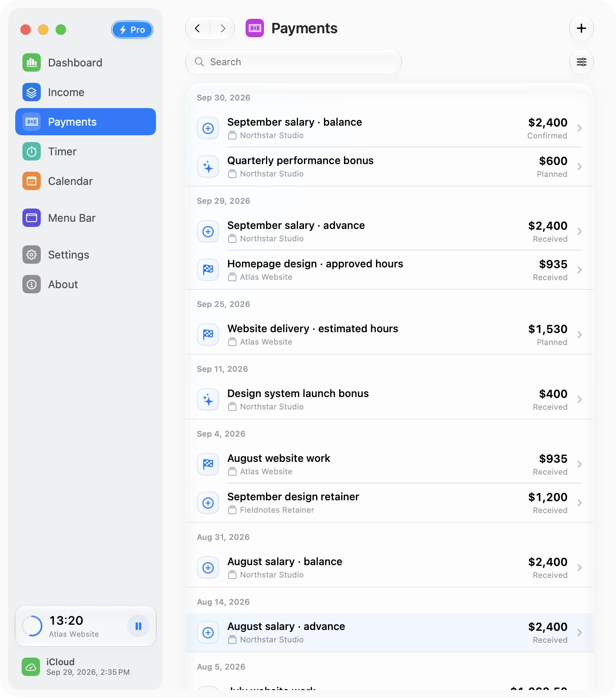Click the Fieldnotes Retainer project label
616x698 pixels.
277,510
